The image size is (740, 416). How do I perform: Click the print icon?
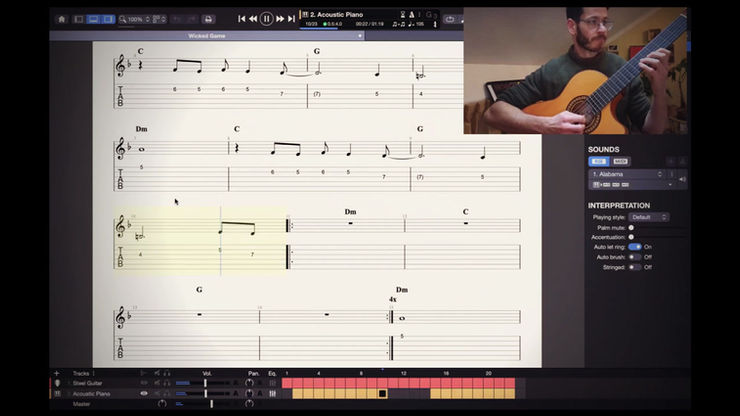click(x=208, y=19)
